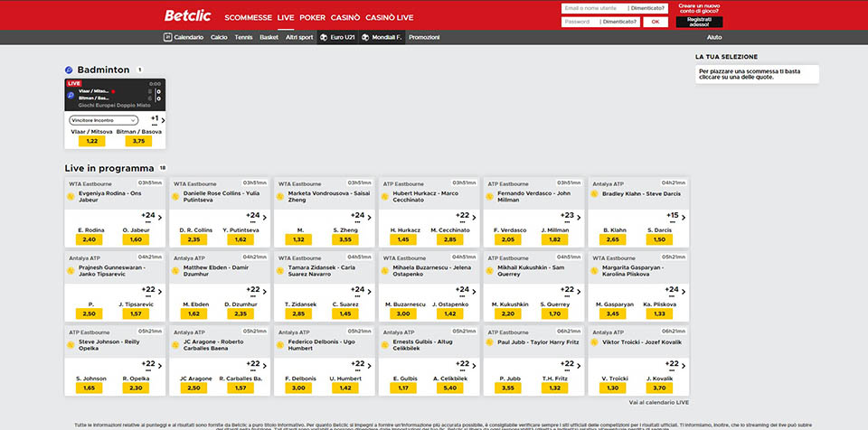868x430 pixels.
Task: Expand +24 markets for Gasparyan - Pliskova
Action: click(x=674, y=291)
